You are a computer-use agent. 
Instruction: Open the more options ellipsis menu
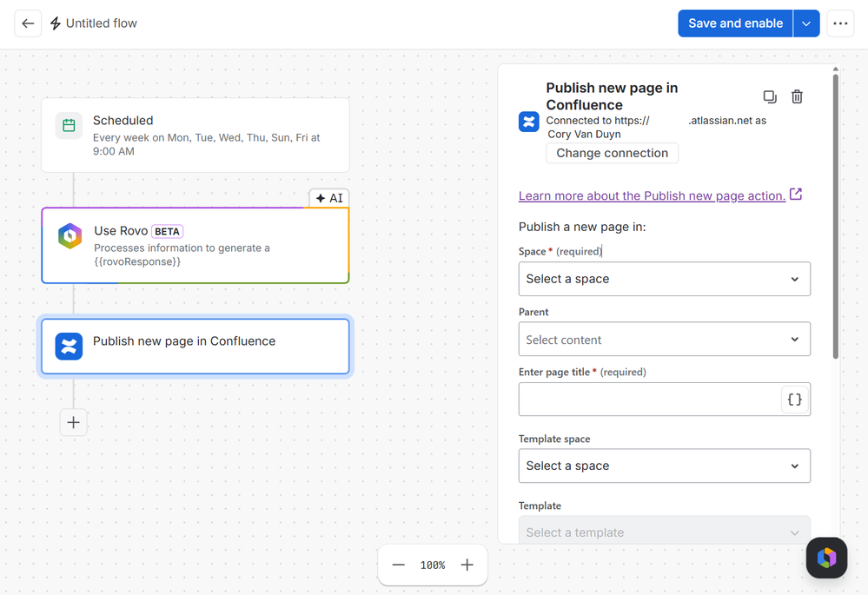coord(840,23)
